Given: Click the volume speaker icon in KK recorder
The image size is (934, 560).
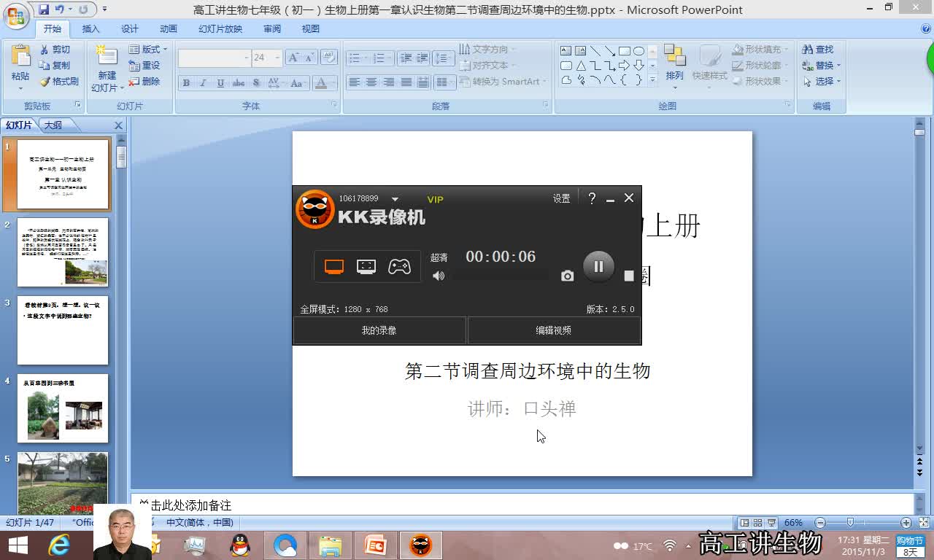Looking at the screenshot, I should [x=438, y=276].
